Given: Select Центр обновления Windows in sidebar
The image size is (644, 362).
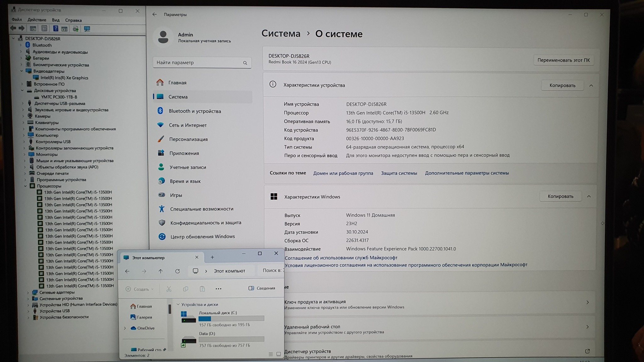Looking at the screenshot, I should [x=202, y=237].
